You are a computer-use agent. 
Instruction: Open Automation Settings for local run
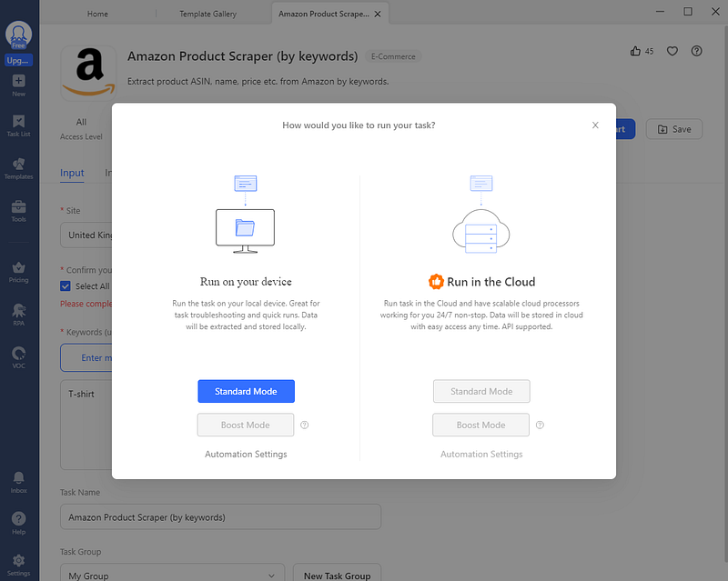pos(246,454)
